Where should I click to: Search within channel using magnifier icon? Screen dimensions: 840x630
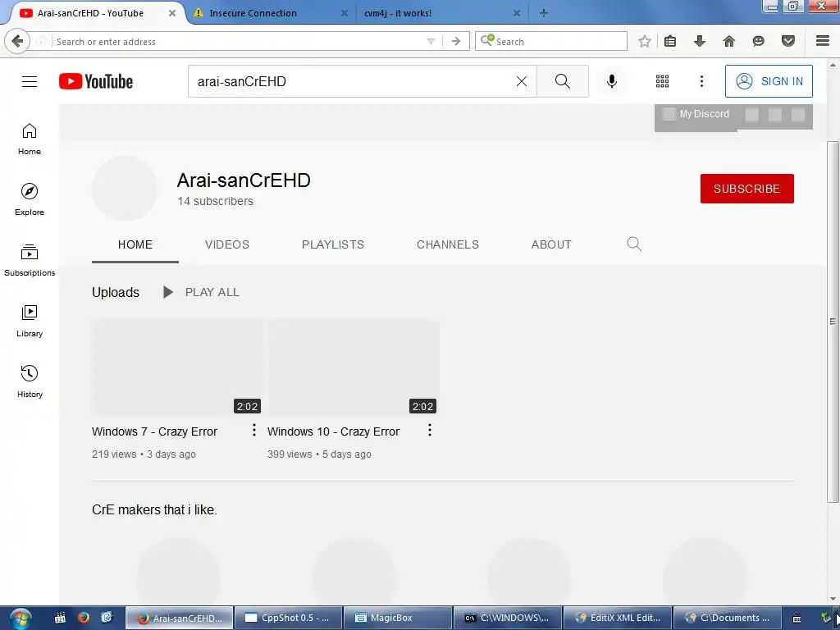[x=634, y=244]
